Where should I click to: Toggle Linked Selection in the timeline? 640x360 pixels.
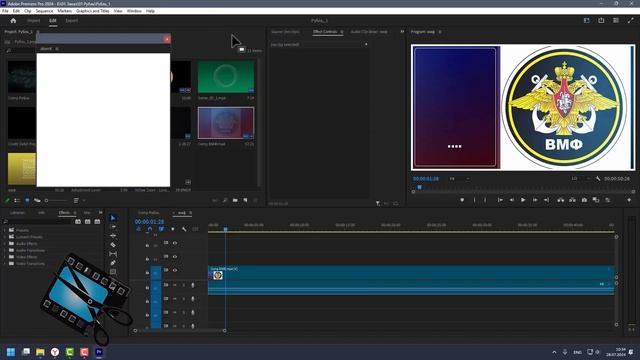click(161, 229)
